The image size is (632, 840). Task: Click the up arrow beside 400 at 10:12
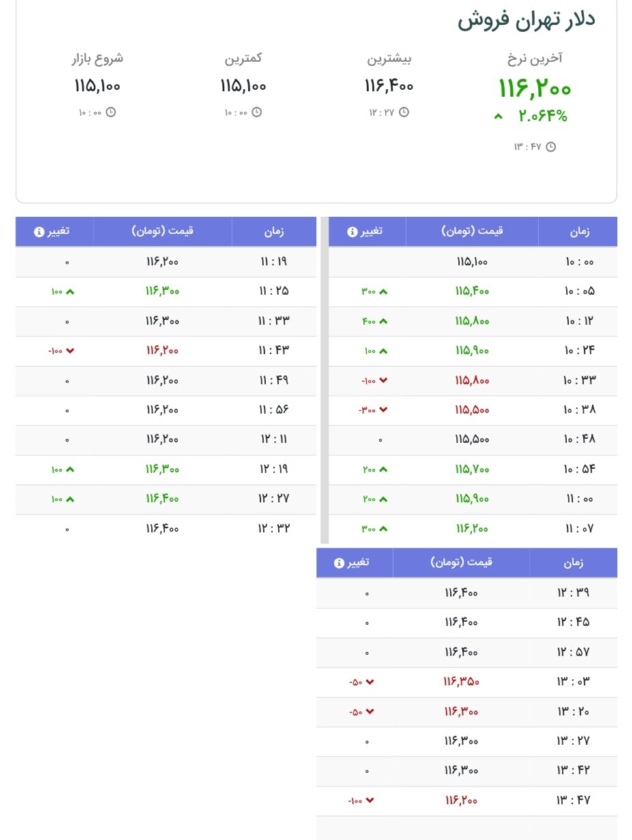[x=384, y=320]
